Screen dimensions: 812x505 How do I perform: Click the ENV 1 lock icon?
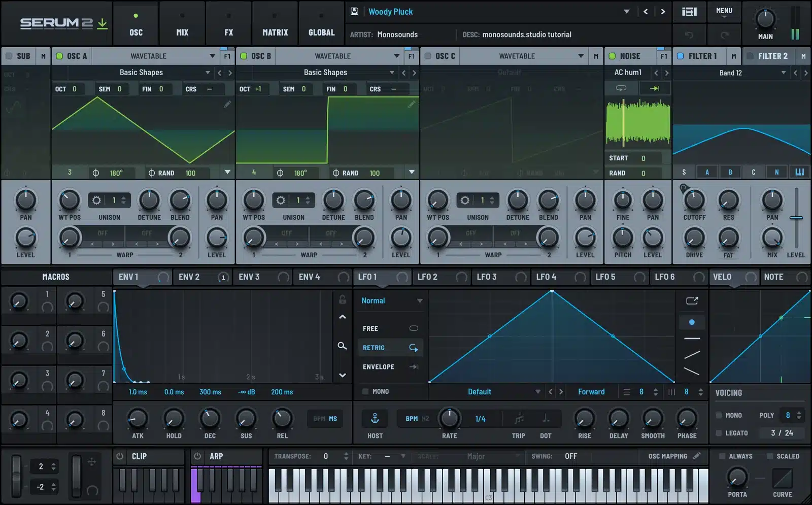coord(343,299)
